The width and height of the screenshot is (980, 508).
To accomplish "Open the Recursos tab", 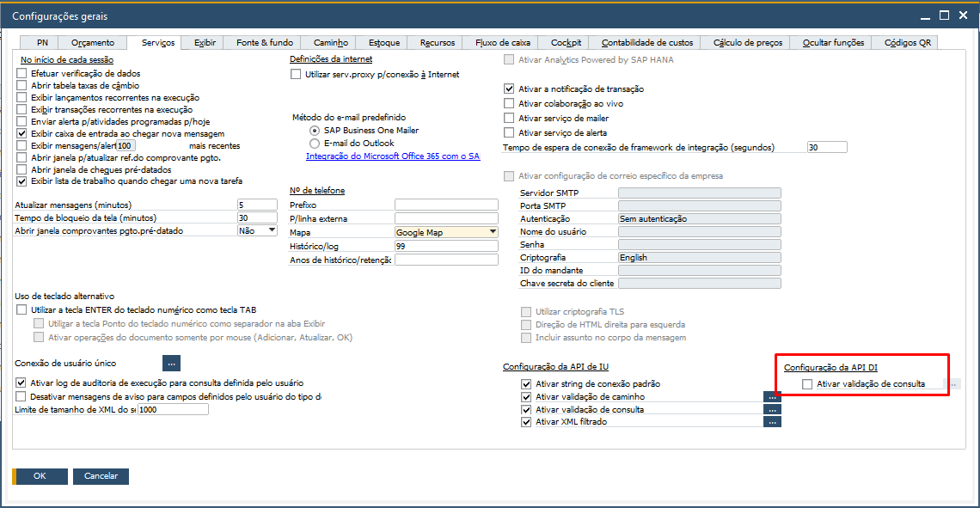I will 437,42.
